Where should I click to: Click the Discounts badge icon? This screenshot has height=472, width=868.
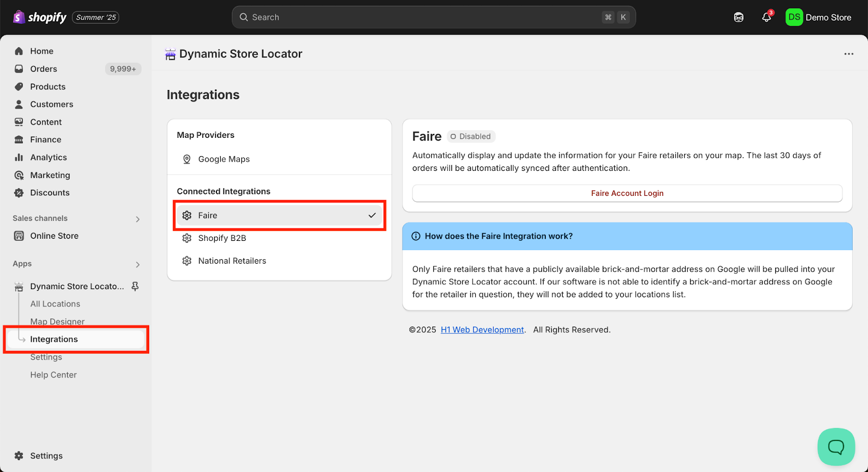click(x=19, y=193)
